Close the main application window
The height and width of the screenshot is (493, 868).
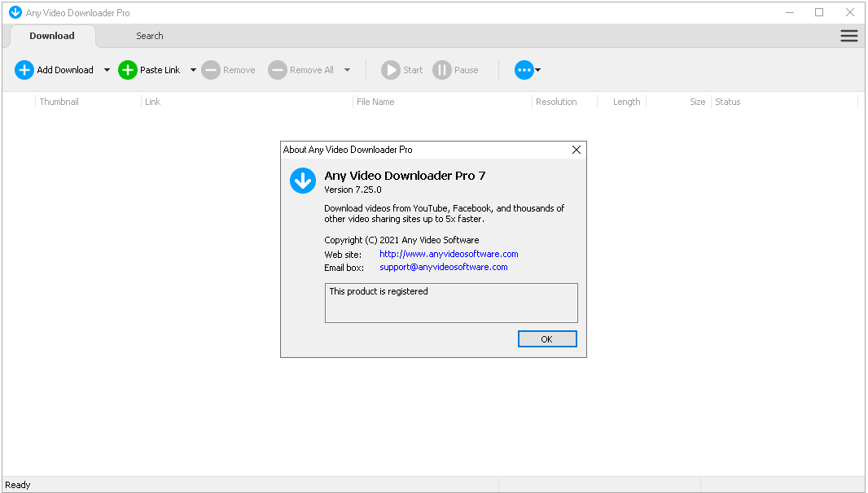[850, 12]
